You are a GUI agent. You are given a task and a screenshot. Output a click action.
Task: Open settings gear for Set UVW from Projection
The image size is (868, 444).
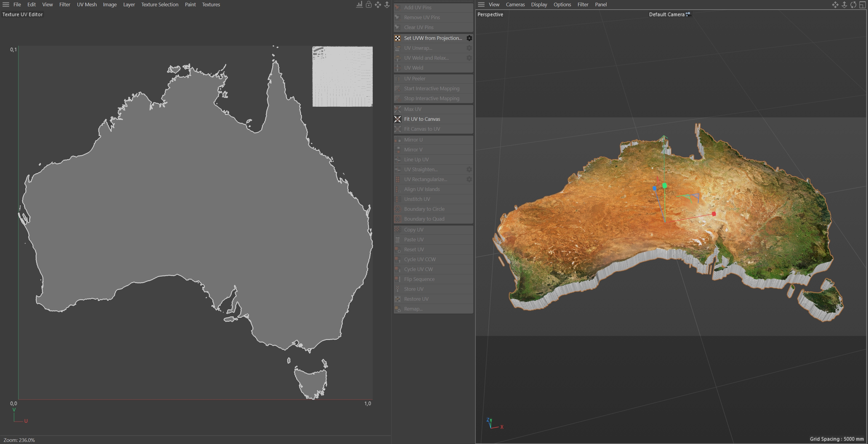(469, 38)
